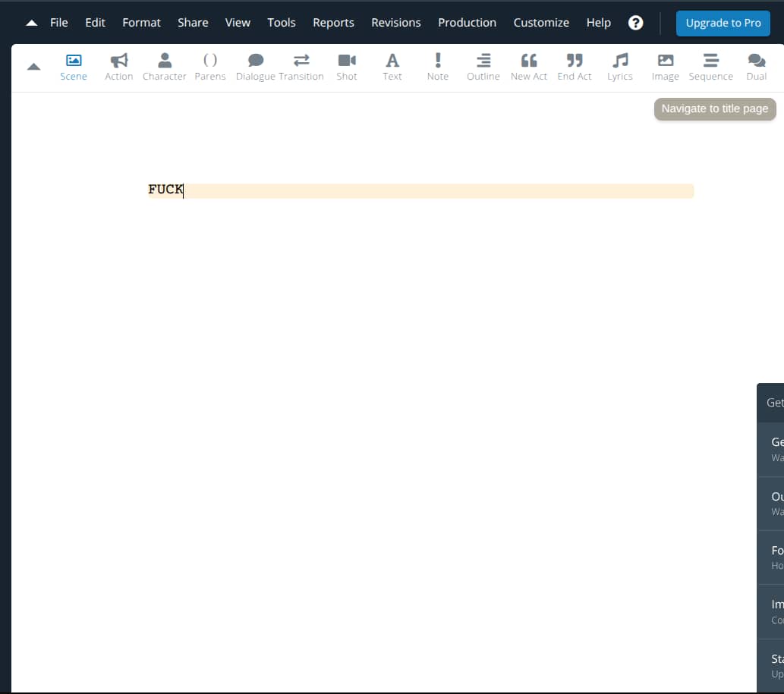Insert an End Act element
Image resolution: width=784 pixels, height=694 pixels.
(x=574, y=67)
